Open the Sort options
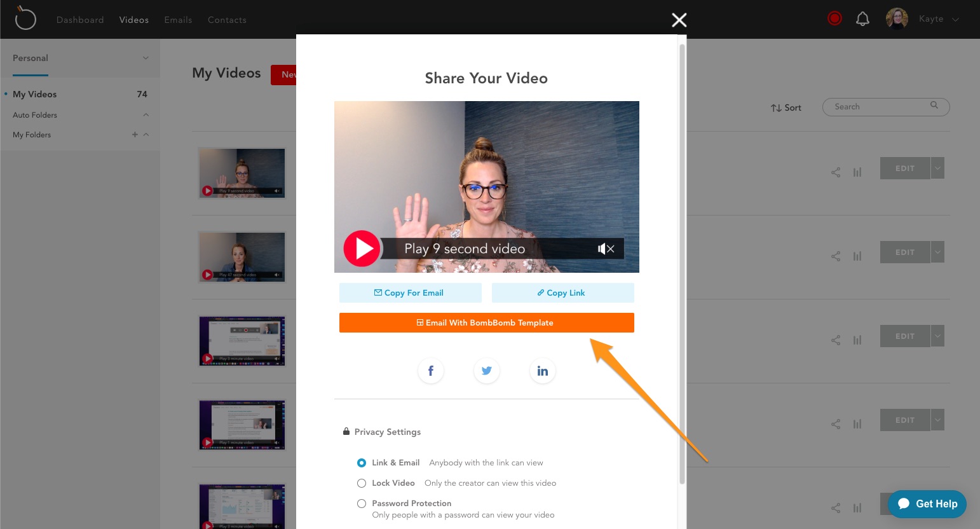The height and width of the screenshot is (529, 980). (x=786, y=108)
